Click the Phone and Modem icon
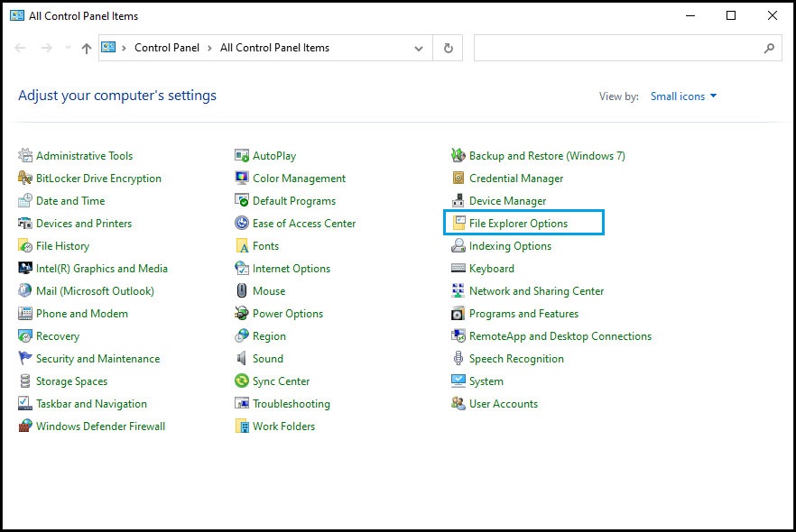The width and height of the screenshot is (796, 532). 25,314
